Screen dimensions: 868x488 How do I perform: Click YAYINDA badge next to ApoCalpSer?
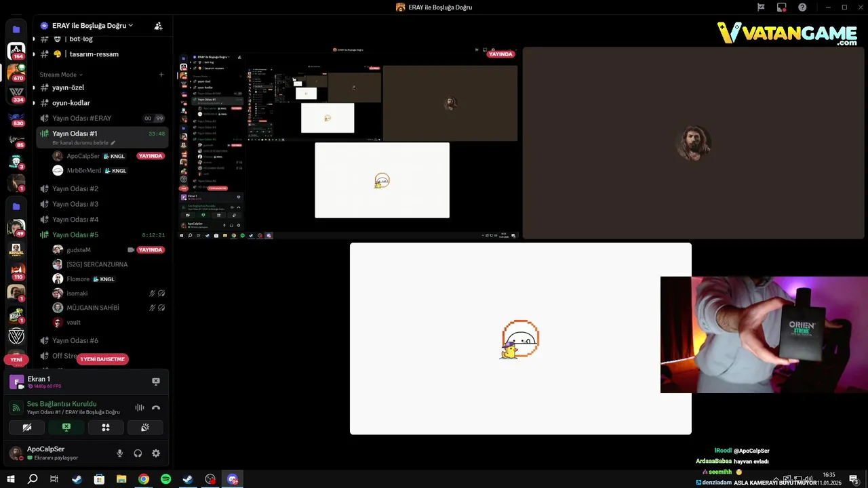tap(151, 156)
